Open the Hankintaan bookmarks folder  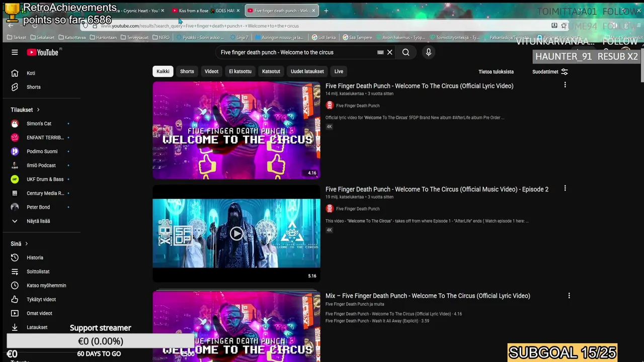[103, 37]
